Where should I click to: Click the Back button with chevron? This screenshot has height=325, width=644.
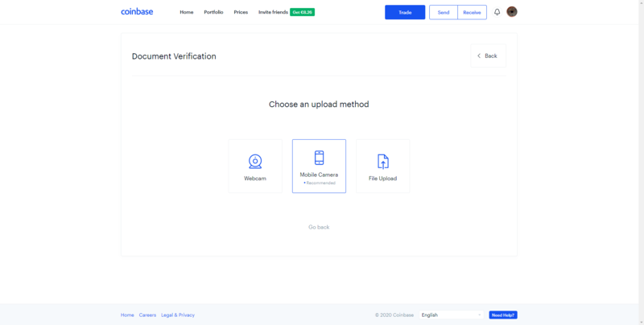coord(489,56)
